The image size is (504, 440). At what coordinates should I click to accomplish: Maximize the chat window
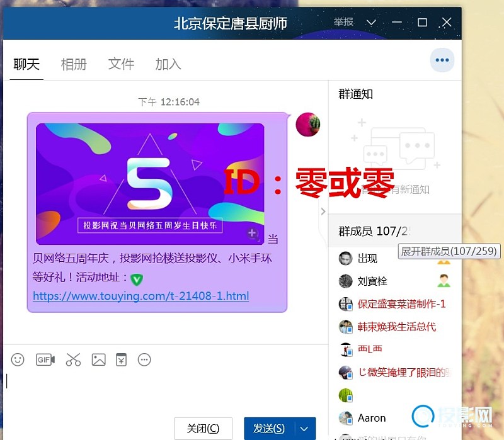422,23
